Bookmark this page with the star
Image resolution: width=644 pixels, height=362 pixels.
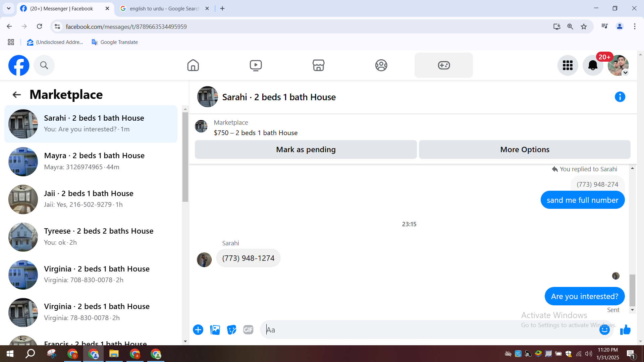(x=584, y=26)
